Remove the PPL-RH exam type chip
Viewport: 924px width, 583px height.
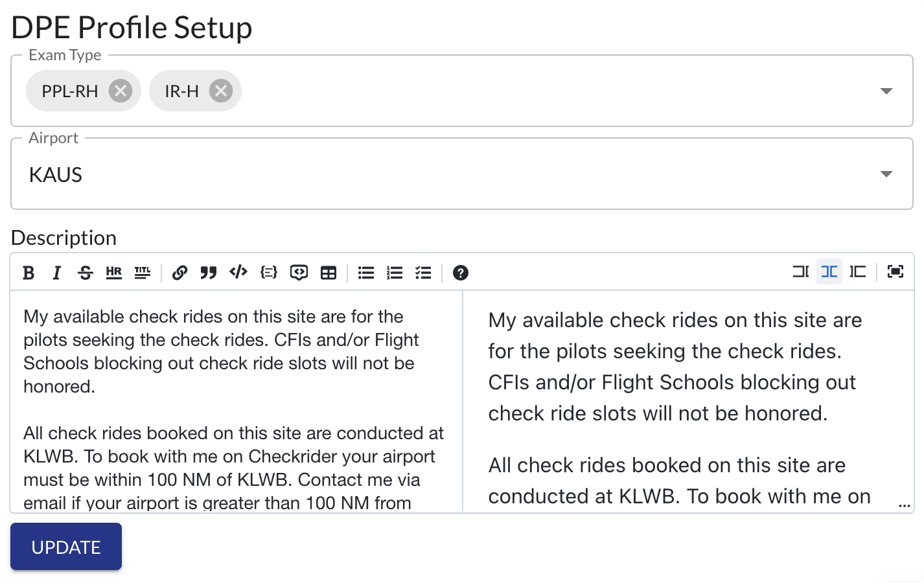coord(121,91)
